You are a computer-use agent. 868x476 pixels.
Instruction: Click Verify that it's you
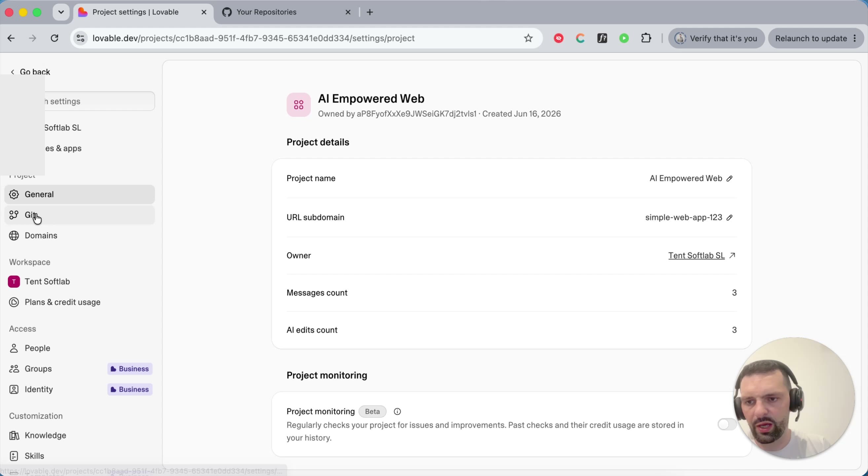click(716, 38)
